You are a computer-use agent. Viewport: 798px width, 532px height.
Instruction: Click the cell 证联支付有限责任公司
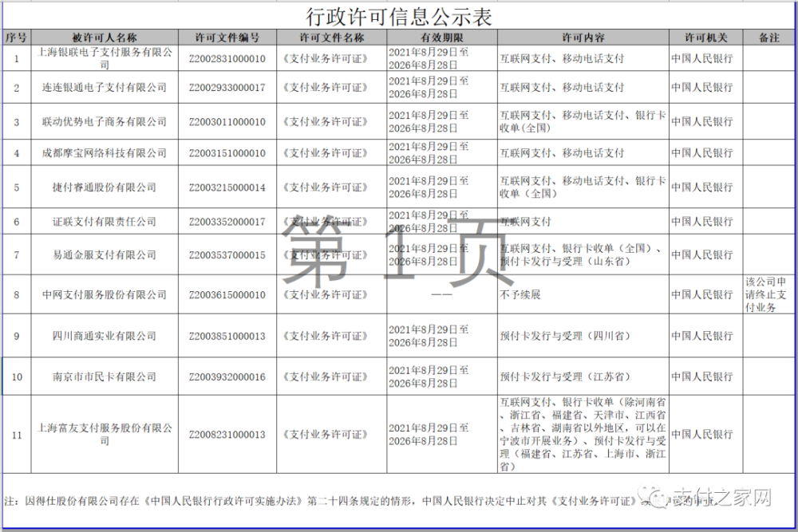point(105,221)
